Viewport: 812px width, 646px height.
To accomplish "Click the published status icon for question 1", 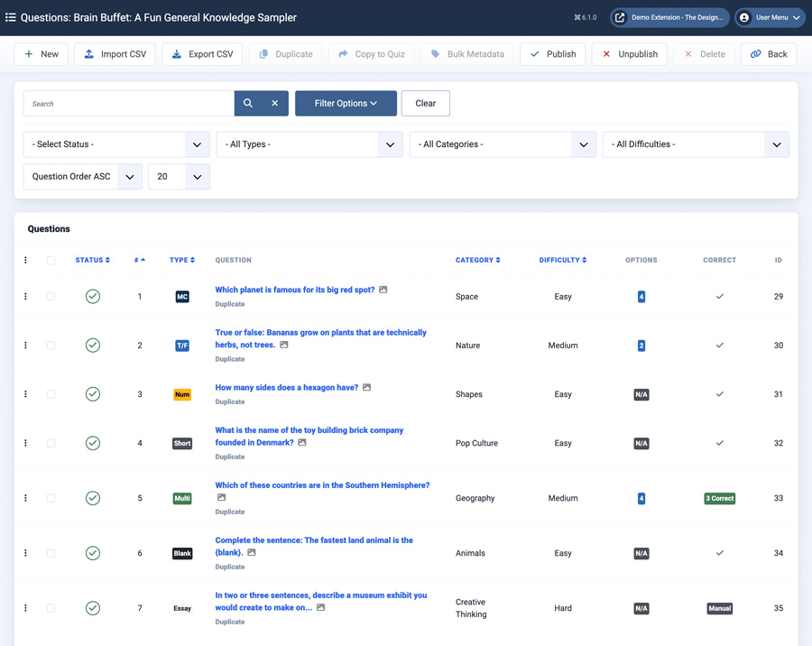I will tap(93, 296).
